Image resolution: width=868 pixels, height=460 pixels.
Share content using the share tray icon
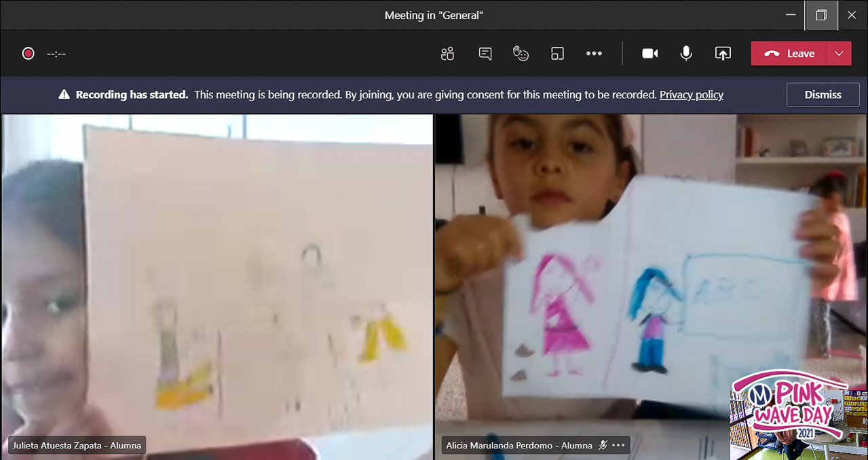click(723, 54)
